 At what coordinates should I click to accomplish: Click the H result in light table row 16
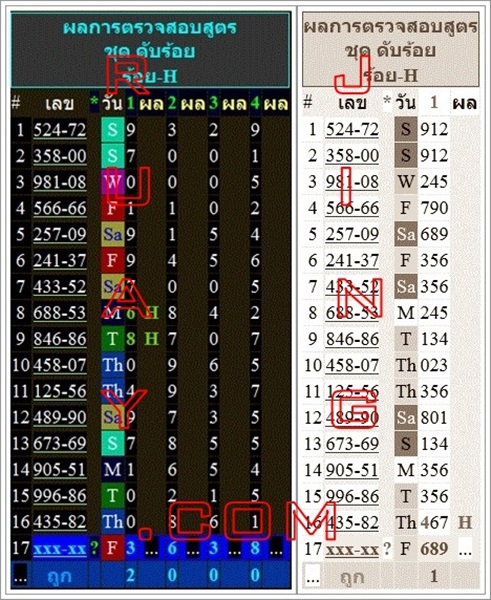click(x=465, y=523)
